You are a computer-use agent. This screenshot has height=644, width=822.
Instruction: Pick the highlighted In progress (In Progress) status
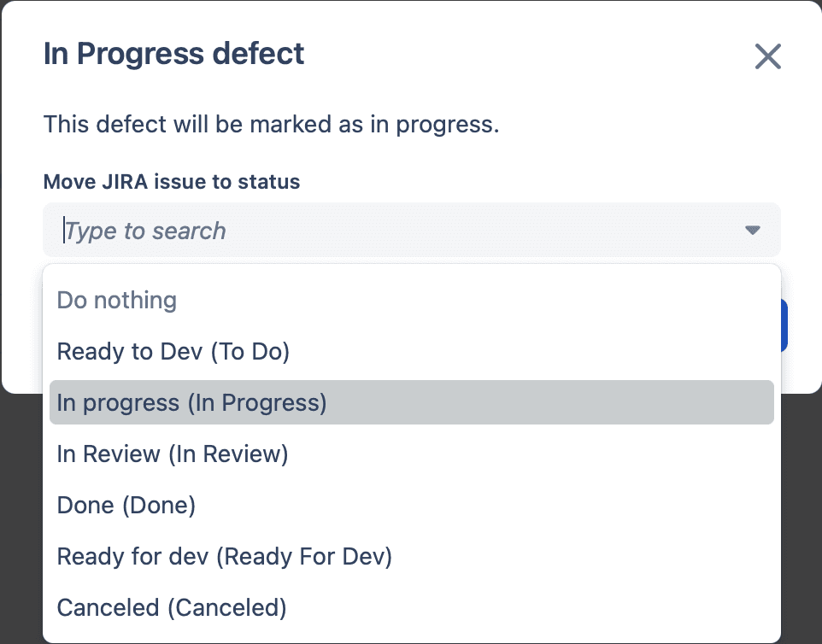point(412,402)
